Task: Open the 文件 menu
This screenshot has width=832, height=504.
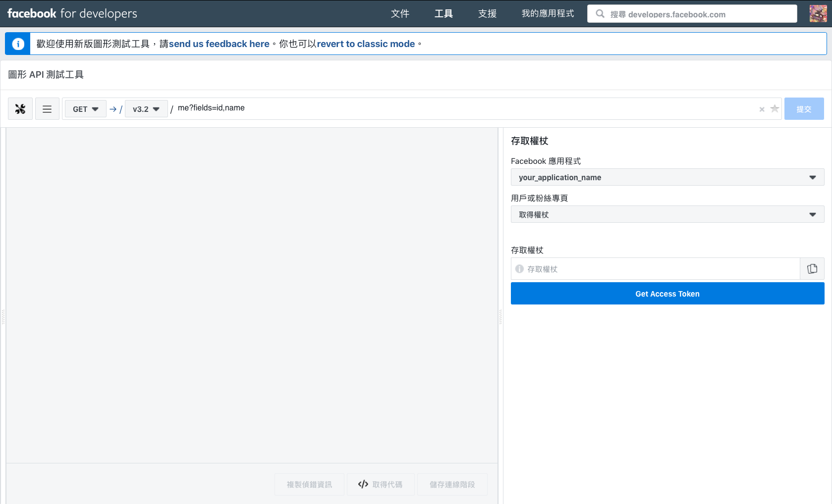Action: point(400,14)
